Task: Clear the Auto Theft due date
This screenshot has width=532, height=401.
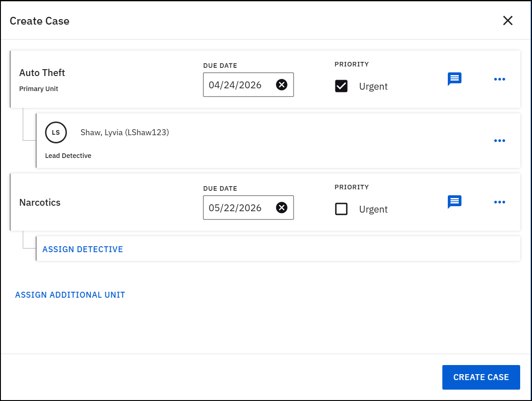Action: pyautogui.click(x=282, y=85)
